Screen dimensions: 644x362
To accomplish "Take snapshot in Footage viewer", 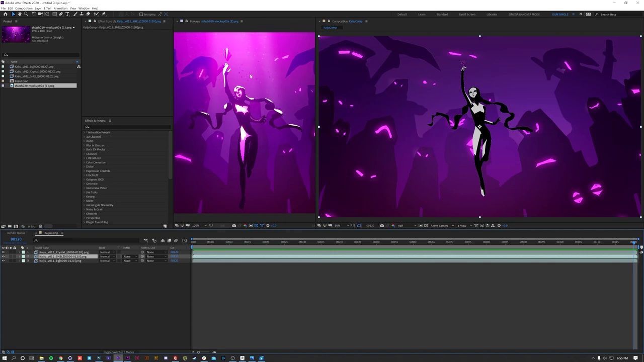I will [x=234, y=226].
